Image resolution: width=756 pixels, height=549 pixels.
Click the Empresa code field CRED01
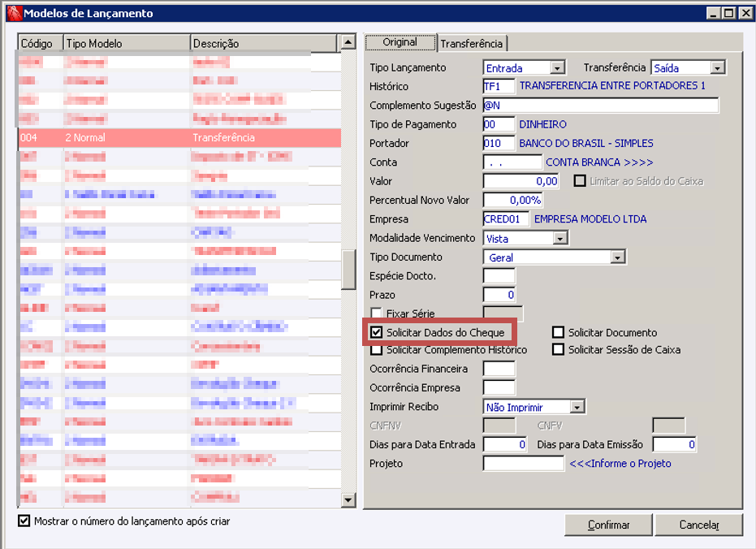click(506, 218)
